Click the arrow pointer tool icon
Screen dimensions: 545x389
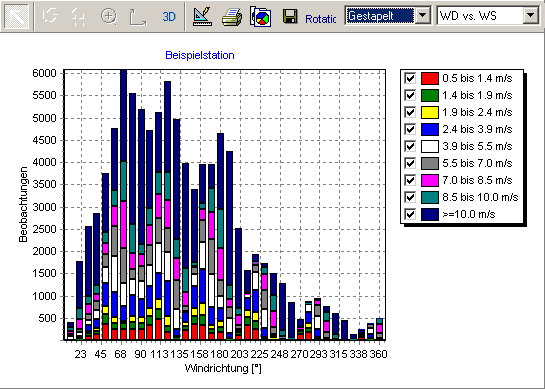pyautogui.click(x=17, y=16)
